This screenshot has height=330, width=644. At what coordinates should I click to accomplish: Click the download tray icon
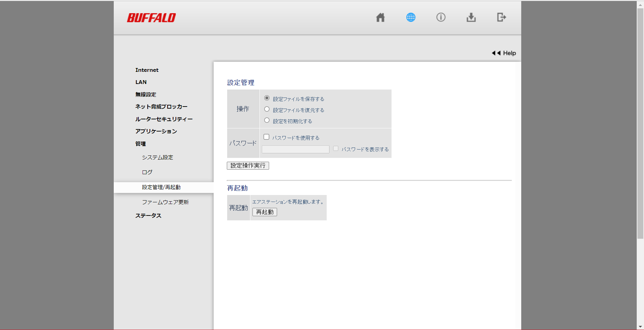coord(471,17)
